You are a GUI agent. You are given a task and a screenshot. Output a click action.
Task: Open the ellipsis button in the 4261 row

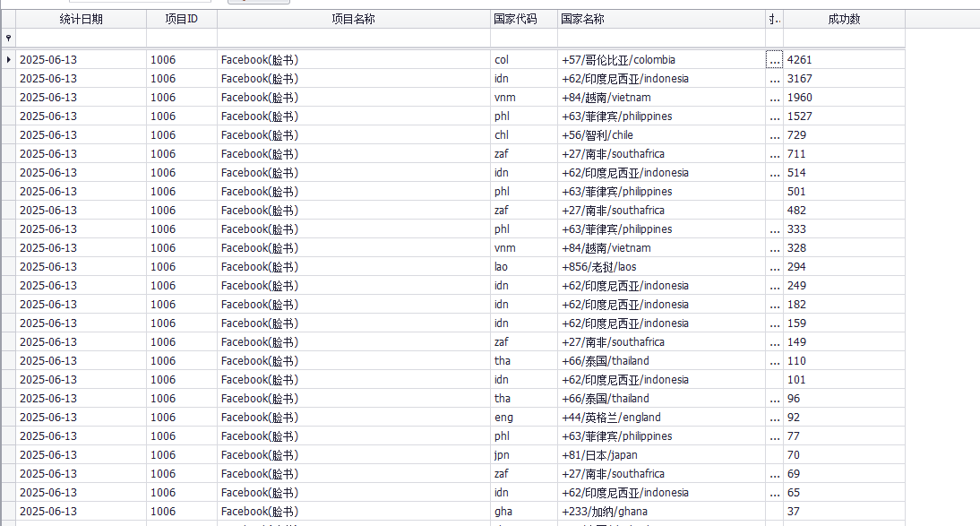click(x=774, y=59)
